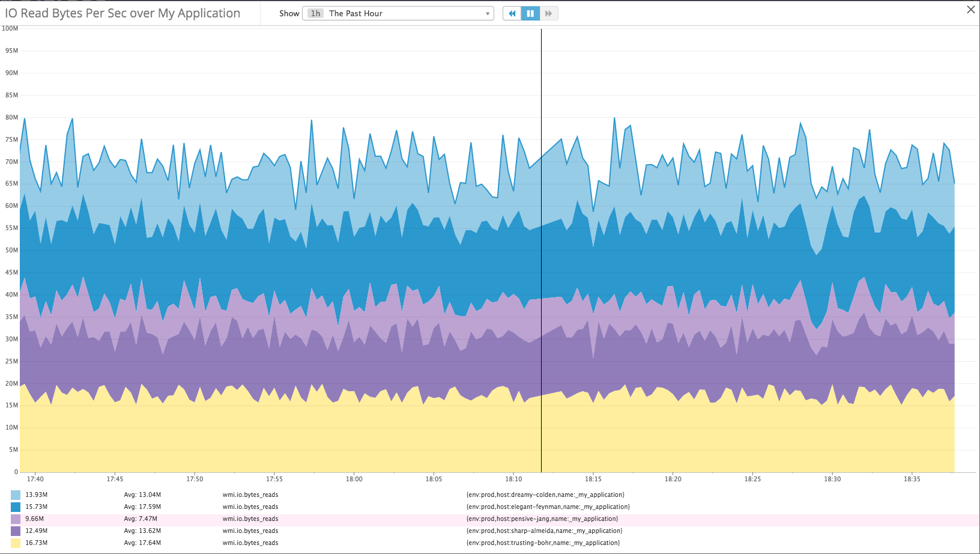The width and height of the screenshot is (980, 554).
Task: Click the yellow swatch for trusting-bohr
Action: pyautogui.click(x=14, y=543)
